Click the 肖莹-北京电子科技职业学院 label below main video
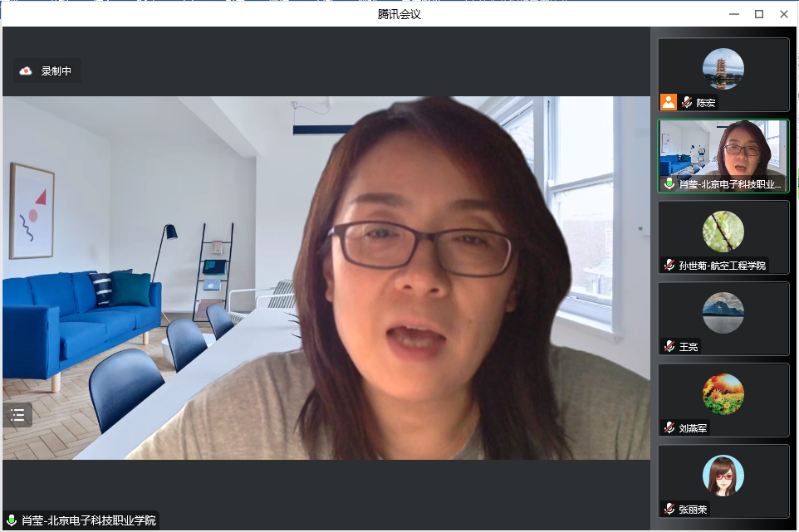This screenshot has height=532, width=799. (x=88, y=520)
